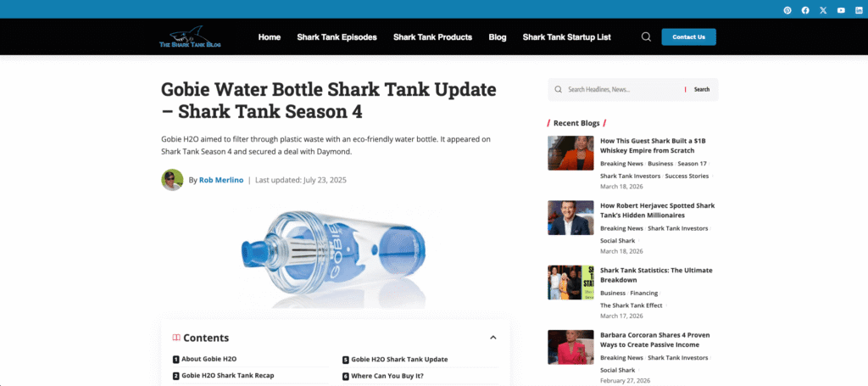Focus the Search Headlines, News input field
868x386 pixels.
click(623, 89)
